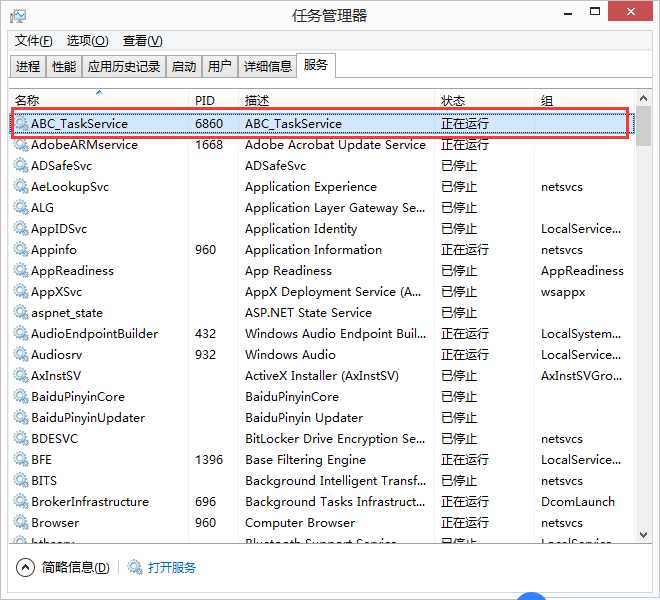Minimize the Task Manager window

[x=568, y=13]
